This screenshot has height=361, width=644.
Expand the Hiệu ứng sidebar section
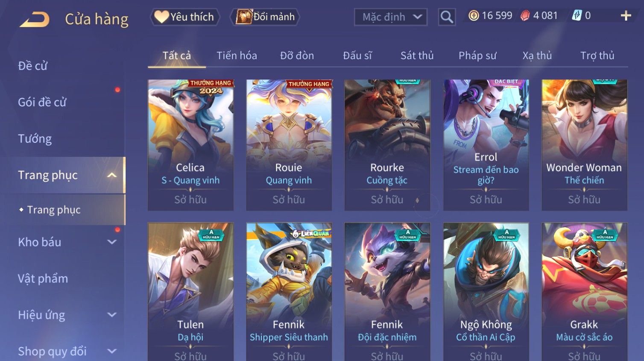tap(112, 315)
